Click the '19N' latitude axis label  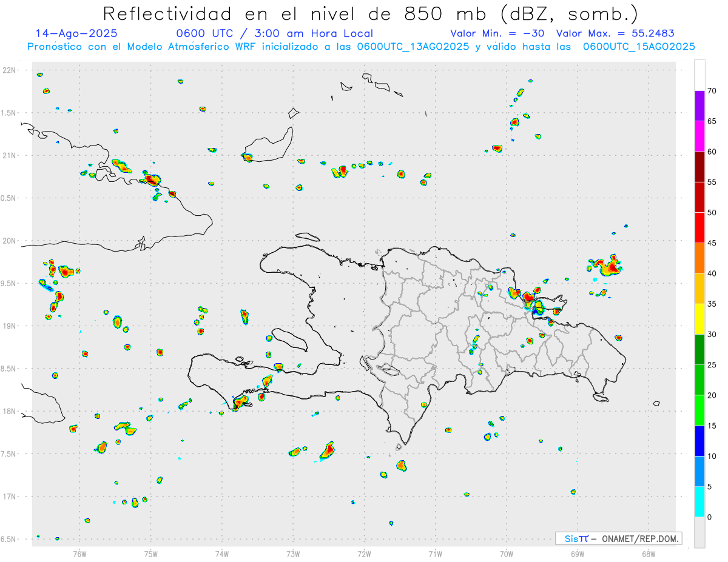point(10,326)
